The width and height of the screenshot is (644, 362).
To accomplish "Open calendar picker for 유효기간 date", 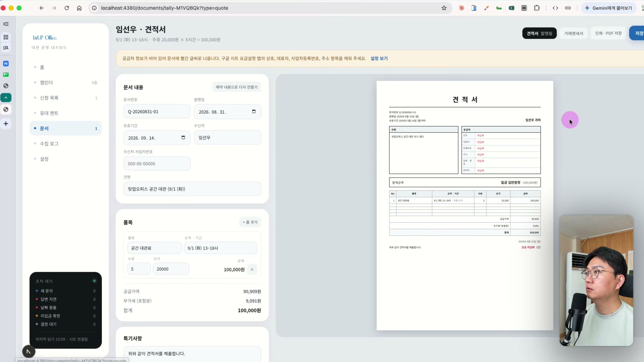I will pyautogui.click(x=183, y=138).
